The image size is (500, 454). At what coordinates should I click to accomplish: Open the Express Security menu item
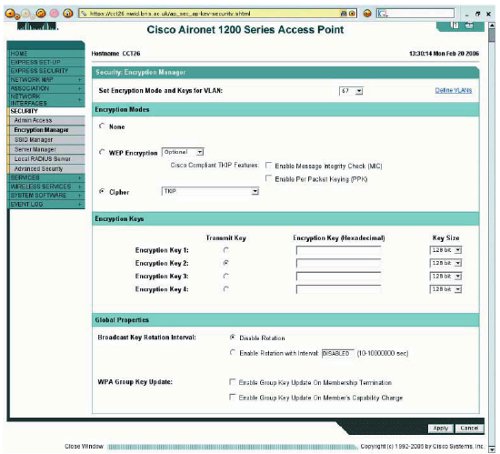pos(46,71)
